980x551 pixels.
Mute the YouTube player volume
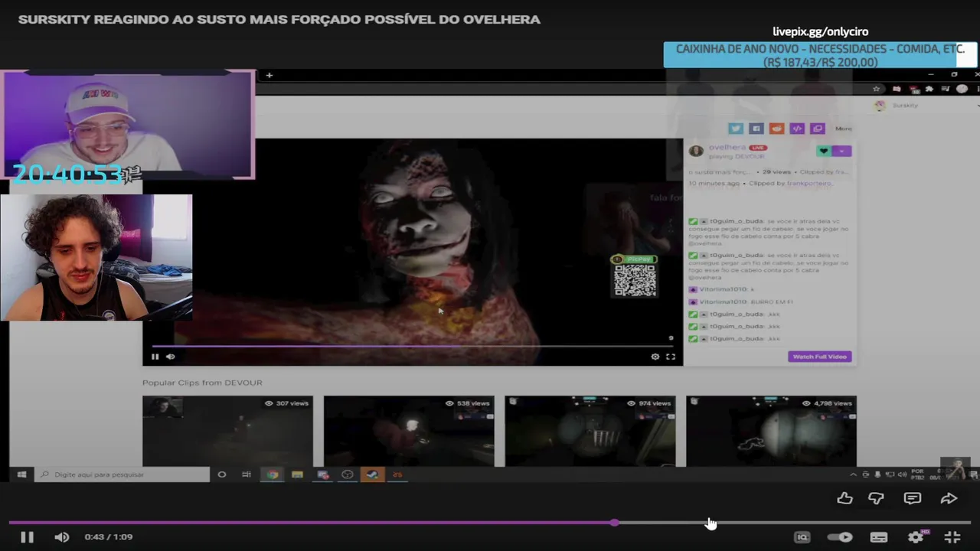(x=62, y=537)
